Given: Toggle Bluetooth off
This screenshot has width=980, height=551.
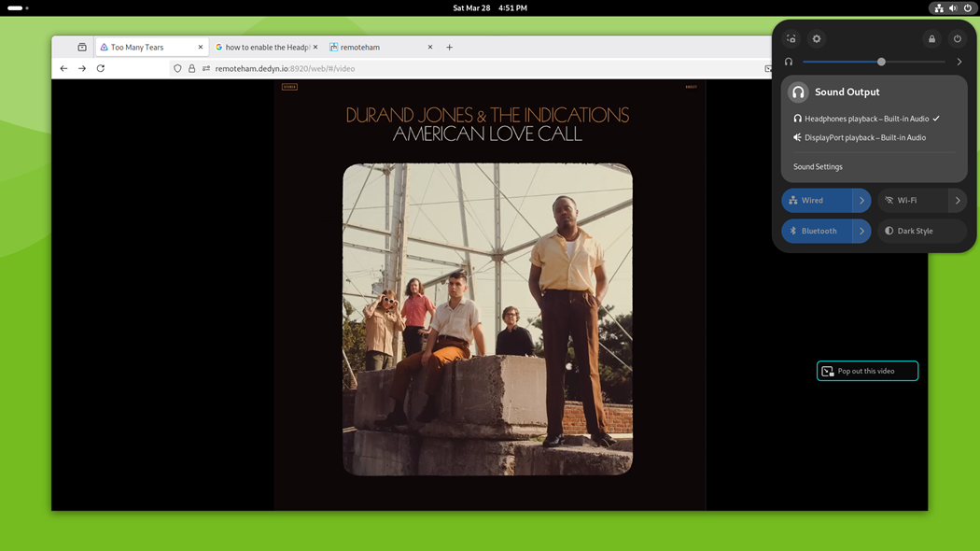Looking at the screenshot, I should click(817, 231).
